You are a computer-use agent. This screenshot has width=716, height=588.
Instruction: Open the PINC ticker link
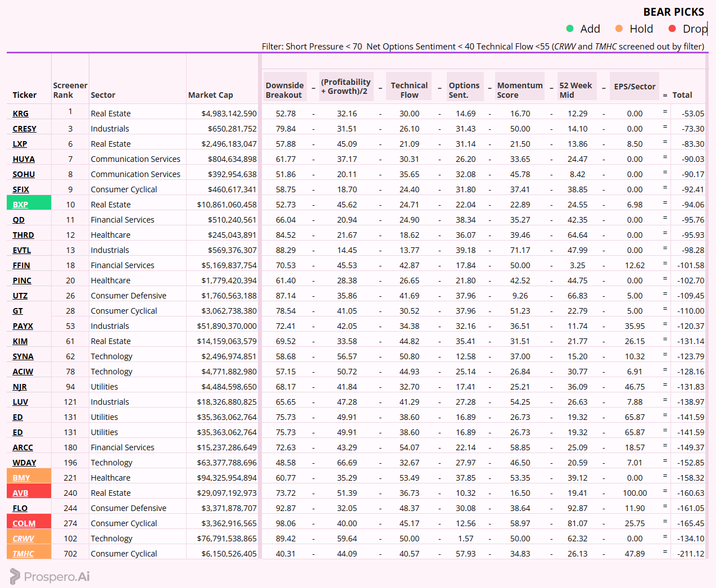point(22,281)
